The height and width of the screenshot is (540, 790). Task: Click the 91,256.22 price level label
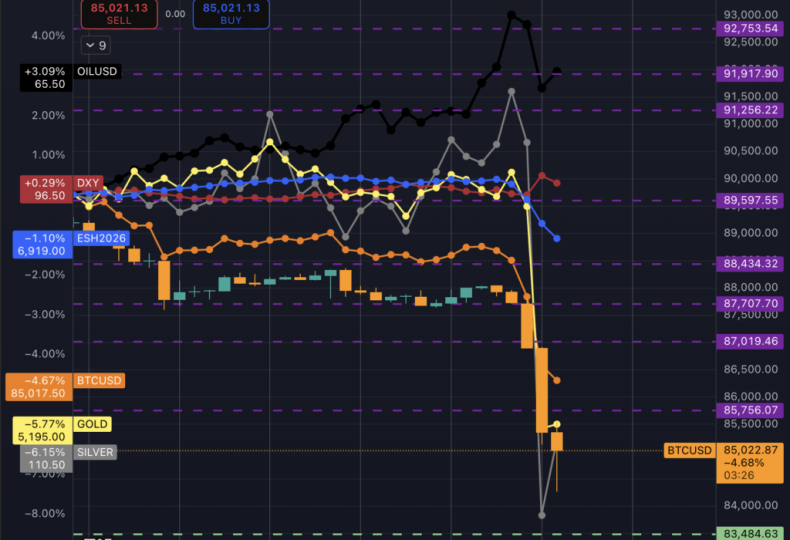click(751, 110)
